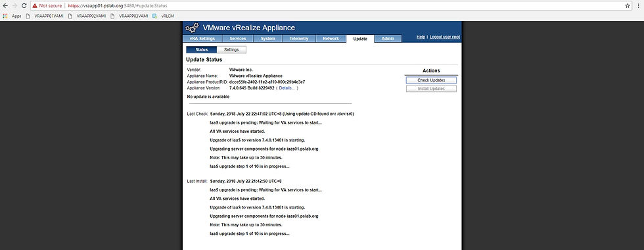Screen dimensions: 644x250
Task: Click the Install Updates button
Action: coord(431,89)
